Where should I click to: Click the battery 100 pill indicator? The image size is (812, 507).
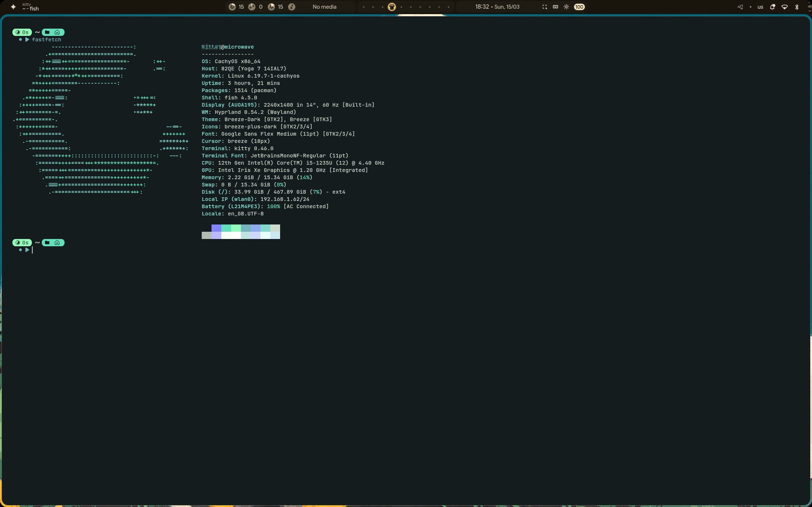point(579,7)
